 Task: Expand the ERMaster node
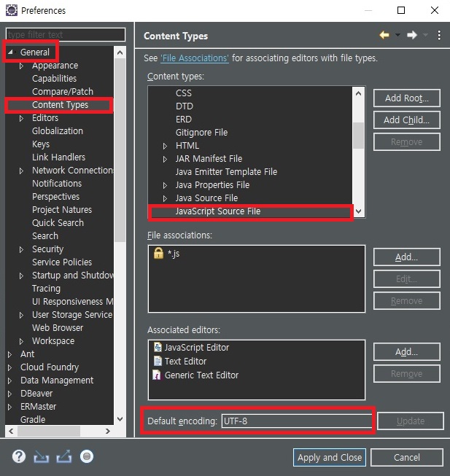[x=9, y=407]
